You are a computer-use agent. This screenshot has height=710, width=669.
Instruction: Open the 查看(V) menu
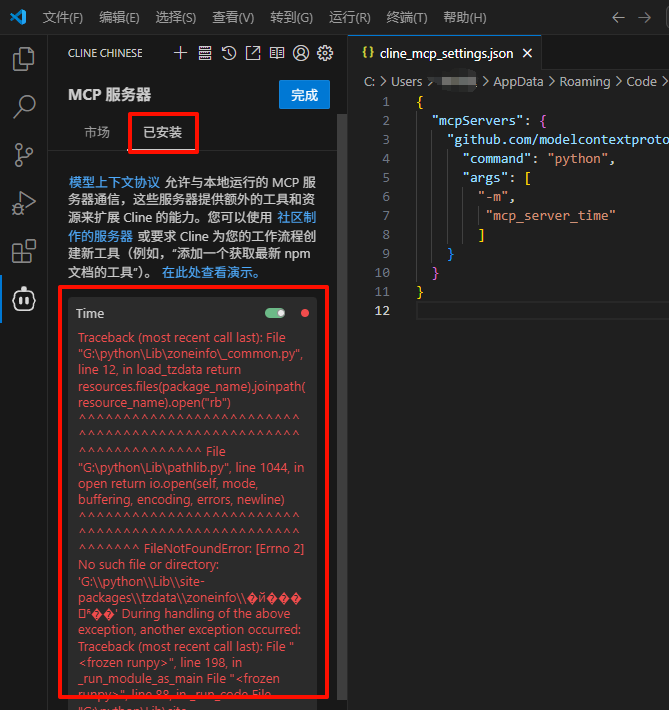[233, 18]
